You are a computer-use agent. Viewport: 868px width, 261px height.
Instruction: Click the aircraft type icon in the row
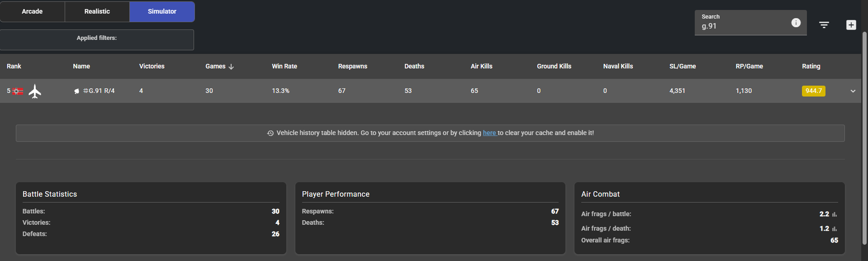tap(35, 91)
